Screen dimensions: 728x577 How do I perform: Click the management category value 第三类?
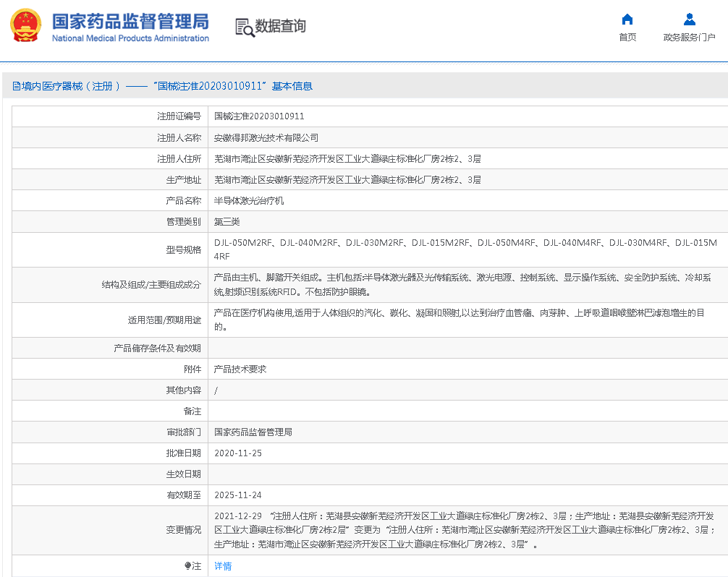coord(227,221)
